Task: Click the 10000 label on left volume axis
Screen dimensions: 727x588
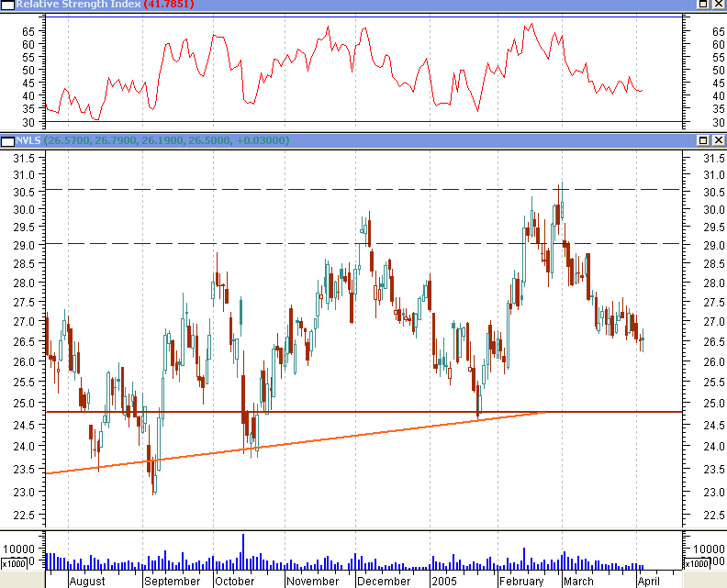Action: 18,549
